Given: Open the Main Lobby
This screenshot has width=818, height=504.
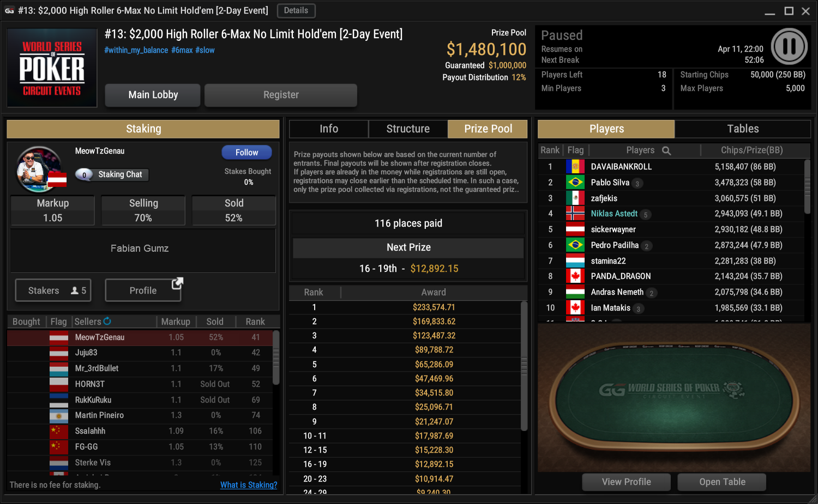Looking at the screenshot, I should click(153, 95).
